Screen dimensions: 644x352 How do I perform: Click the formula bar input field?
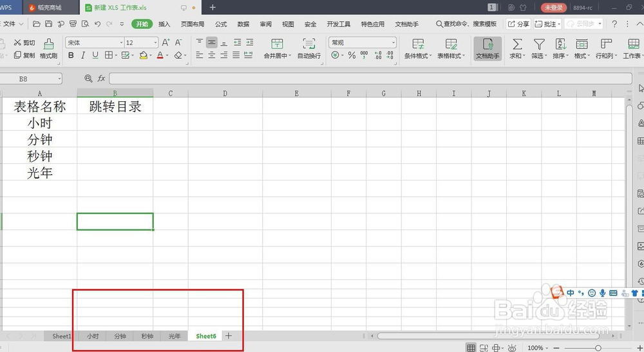tap(370, 78)
